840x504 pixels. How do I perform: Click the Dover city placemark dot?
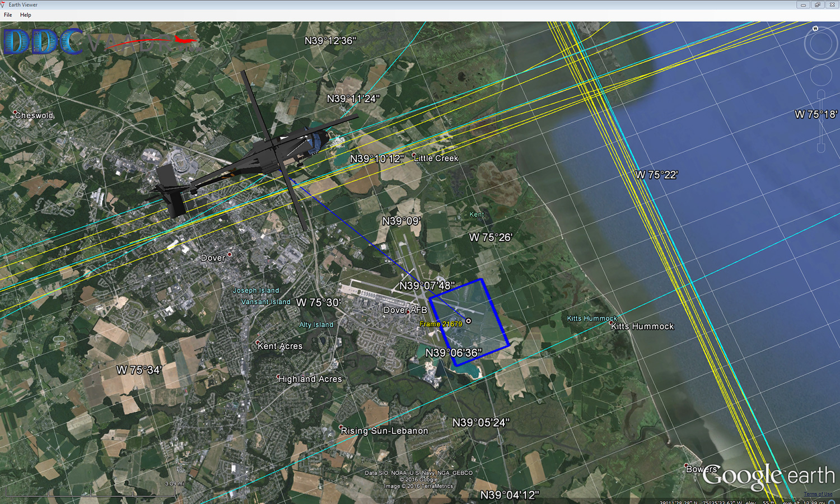(230, 254)
